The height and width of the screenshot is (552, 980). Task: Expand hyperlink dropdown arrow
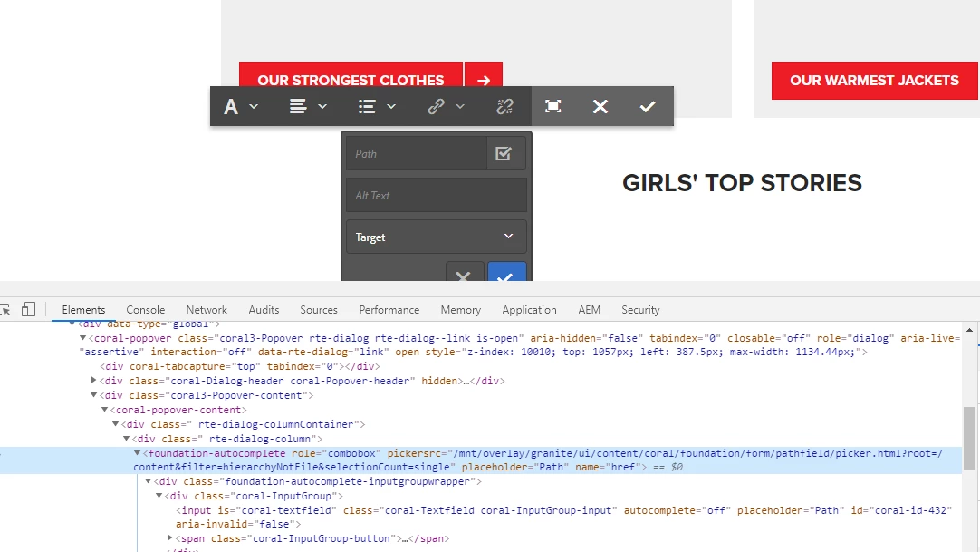coord(460,107)
